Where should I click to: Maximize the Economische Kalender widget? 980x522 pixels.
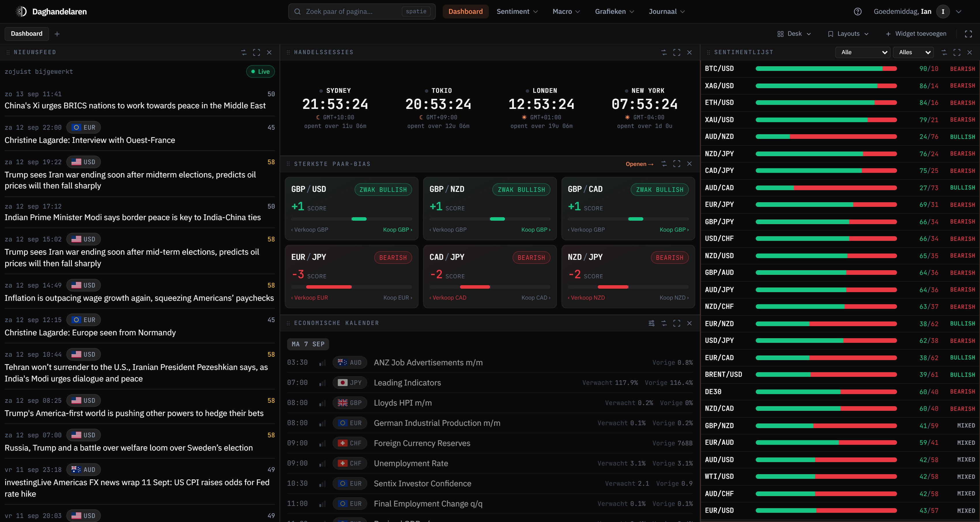676,323
